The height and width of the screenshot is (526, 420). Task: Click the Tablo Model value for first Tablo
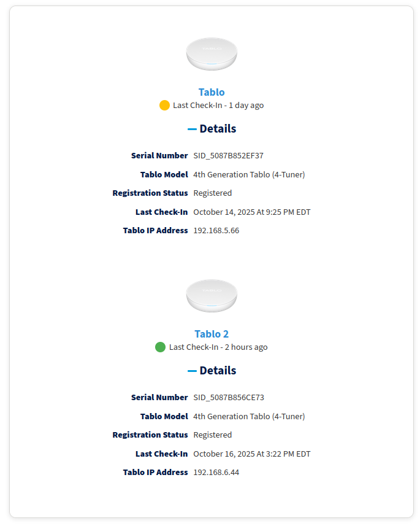click(249, 175)
